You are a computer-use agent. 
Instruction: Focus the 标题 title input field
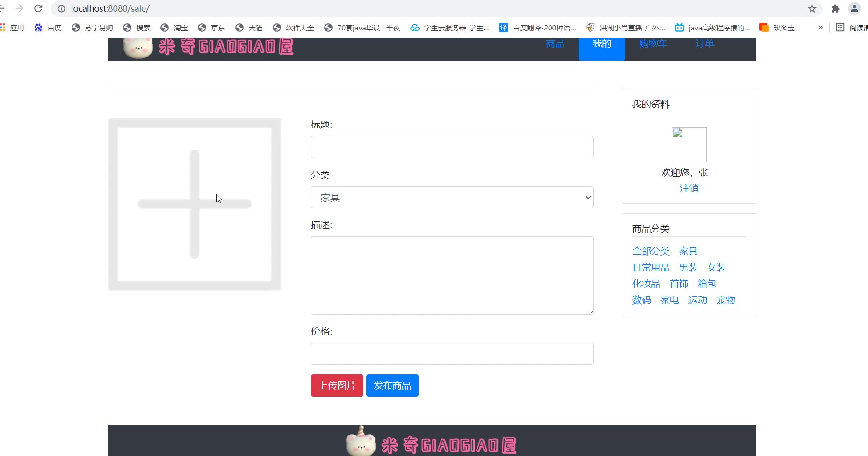click(452, 147)
